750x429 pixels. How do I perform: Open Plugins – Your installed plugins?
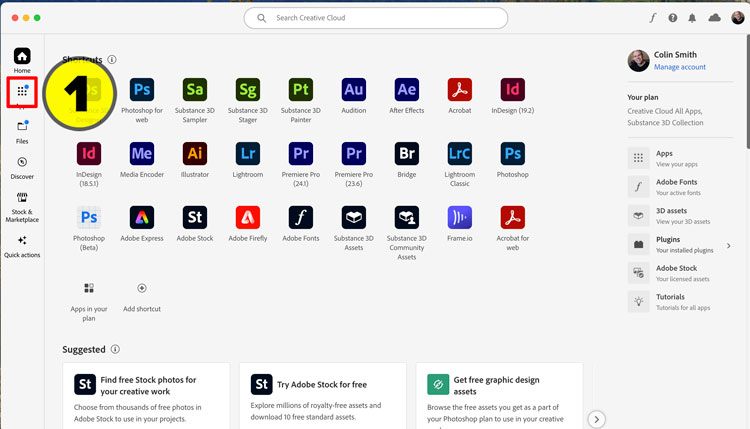[x=679, y=244]
